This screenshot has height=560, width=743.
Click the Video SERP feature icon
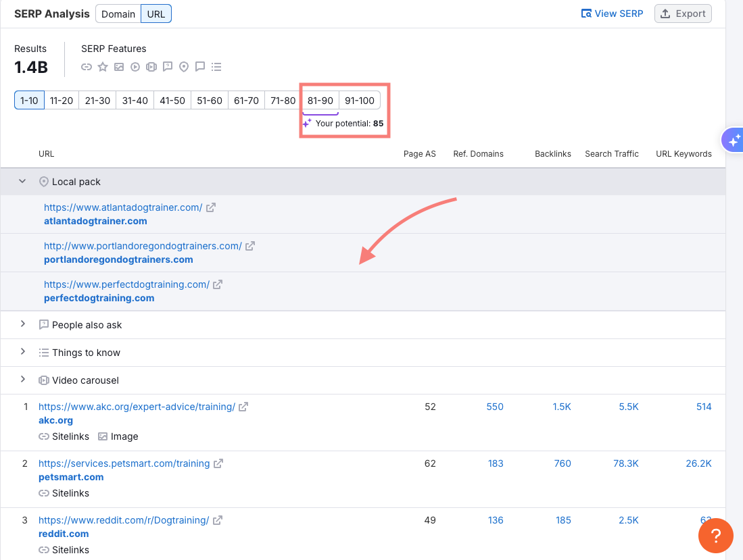pos(135,66)
